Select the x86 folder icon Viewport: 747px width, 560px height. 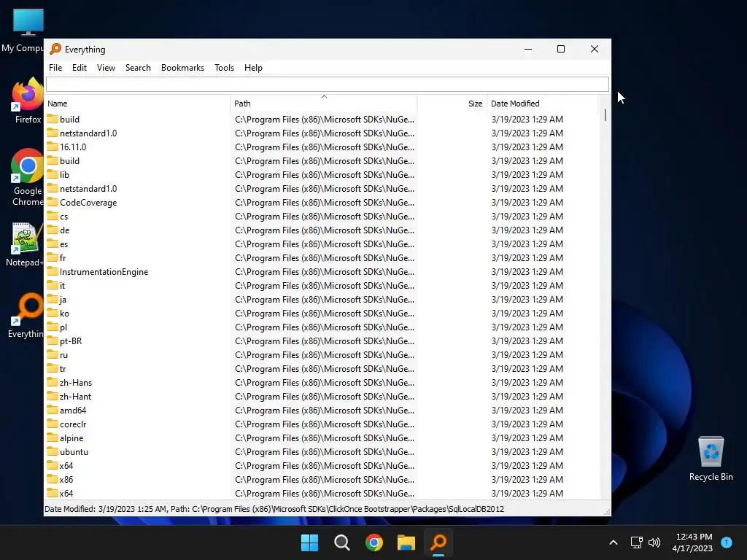[x=53, y=479]
